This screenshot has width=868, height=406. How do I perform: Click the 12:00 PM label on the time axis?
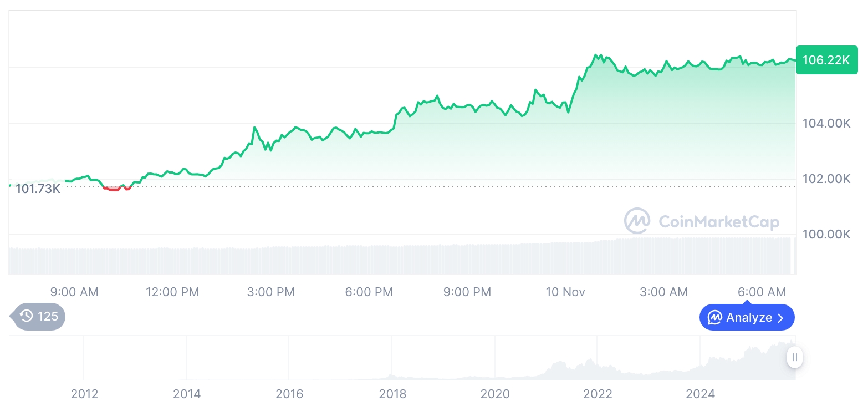point(172,292)
